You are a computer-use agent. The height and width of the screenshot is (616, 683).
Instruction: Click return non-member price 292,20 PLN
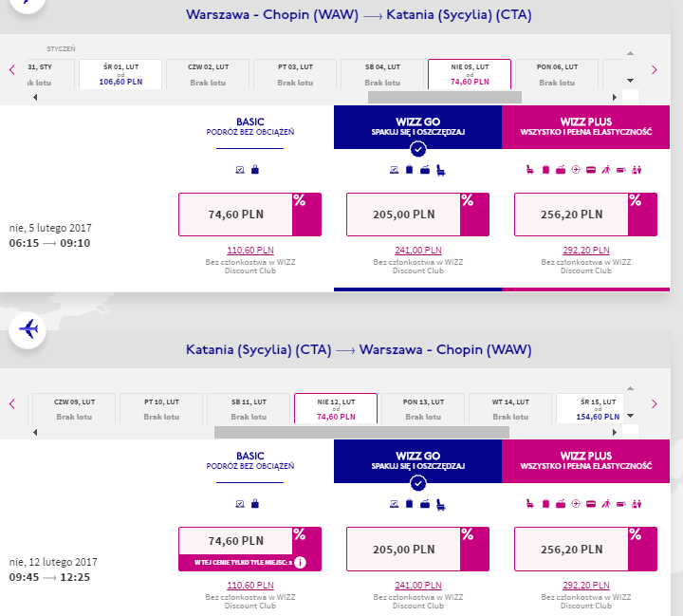point(586,585)
